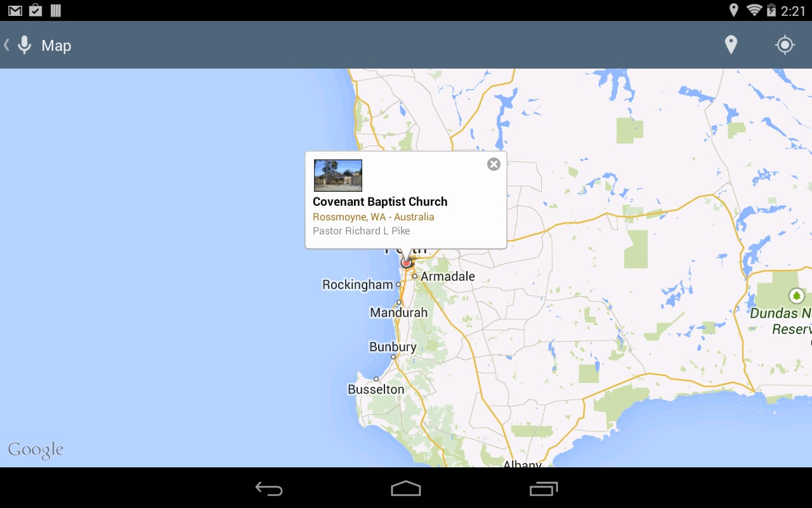Tap the 2:21 clock
The width and height of the screenshot is (812, 508).
pyautogui.click(x=793, y=11)
